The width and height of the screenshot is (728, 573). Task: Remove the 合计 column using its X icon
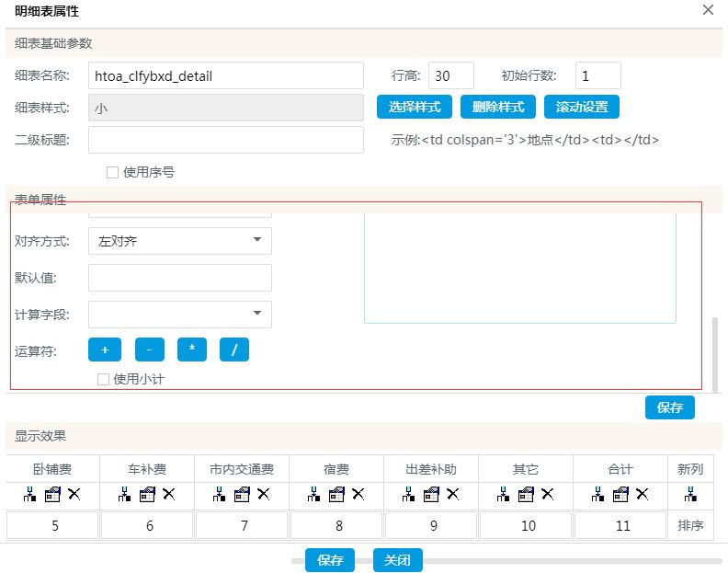[x=643, y=494]
